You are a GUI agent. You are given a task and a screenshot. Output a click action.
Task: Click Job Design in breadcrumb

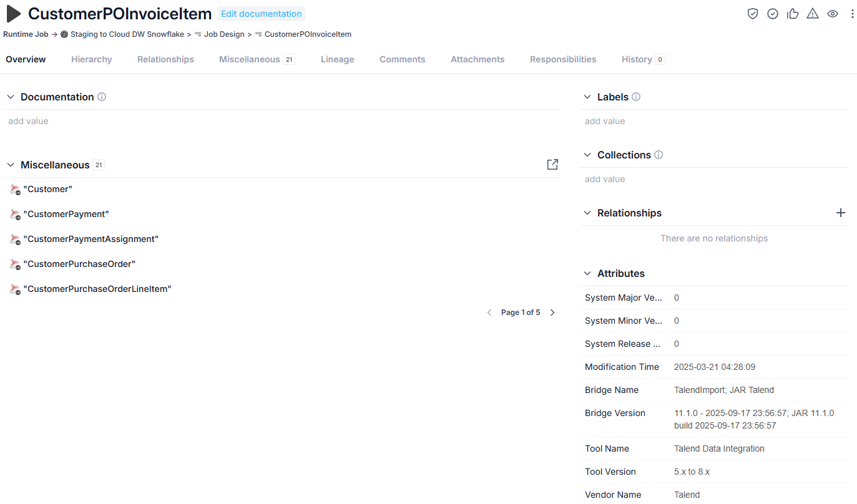(224, 34)
